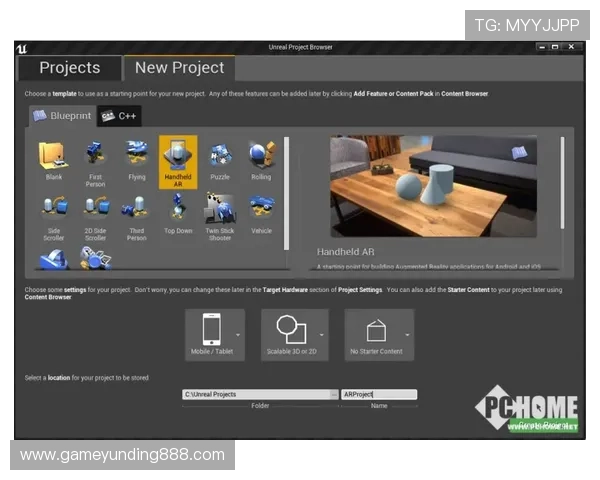
Task: Click the description panel vertical scrollbar
Action: [x=562, y=183]
